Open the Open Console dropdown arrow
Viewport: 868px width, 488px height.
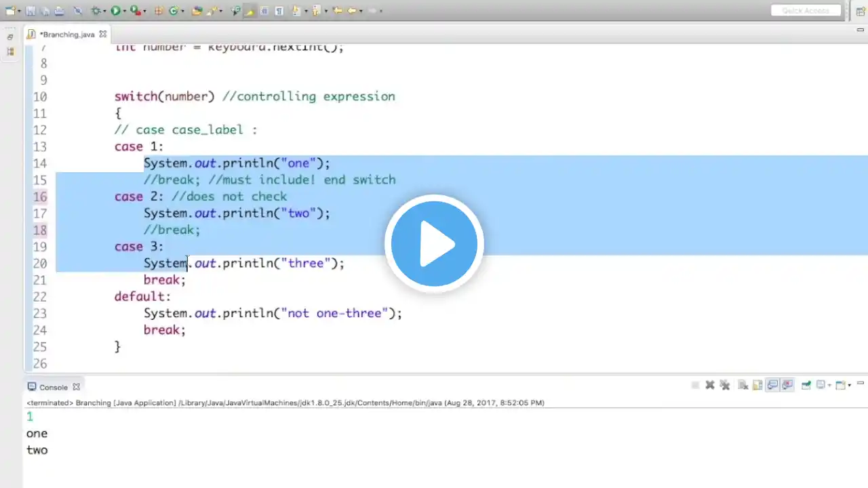[849, 386]
